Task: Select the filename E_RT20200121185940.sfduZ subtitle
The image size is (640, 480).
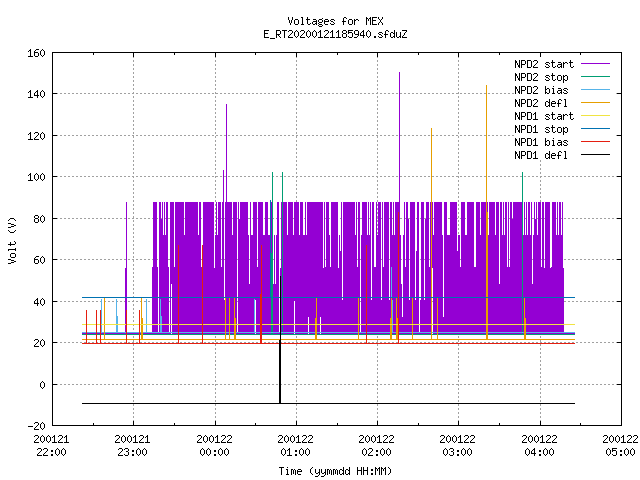Action: click(x=335, y=34)
